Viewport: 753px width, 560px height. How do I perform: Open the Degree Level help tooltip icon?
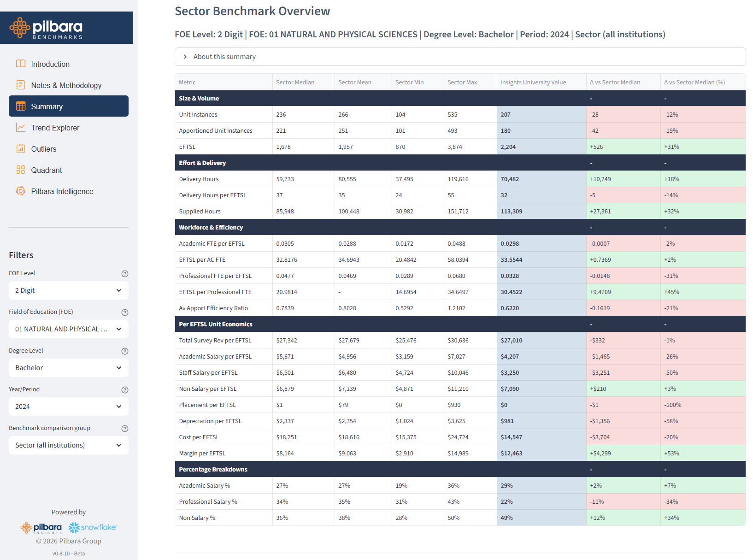(x=125, y=351)
